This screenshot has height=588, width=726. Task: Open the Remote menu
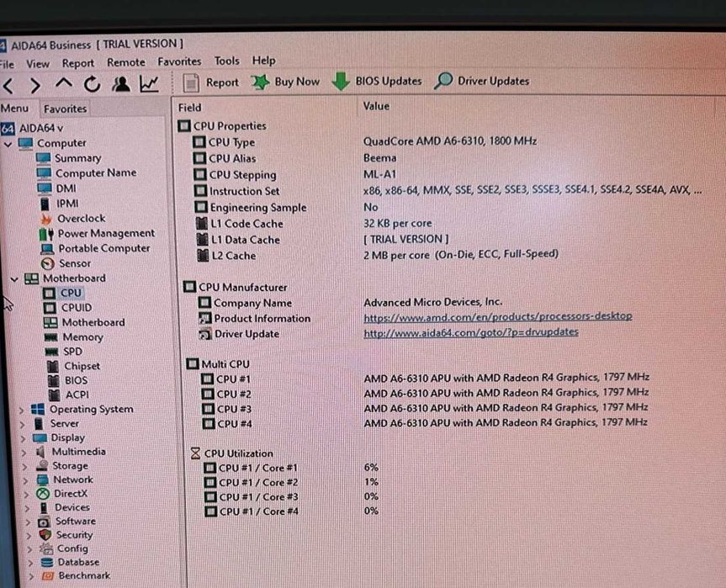pos(126,62)
